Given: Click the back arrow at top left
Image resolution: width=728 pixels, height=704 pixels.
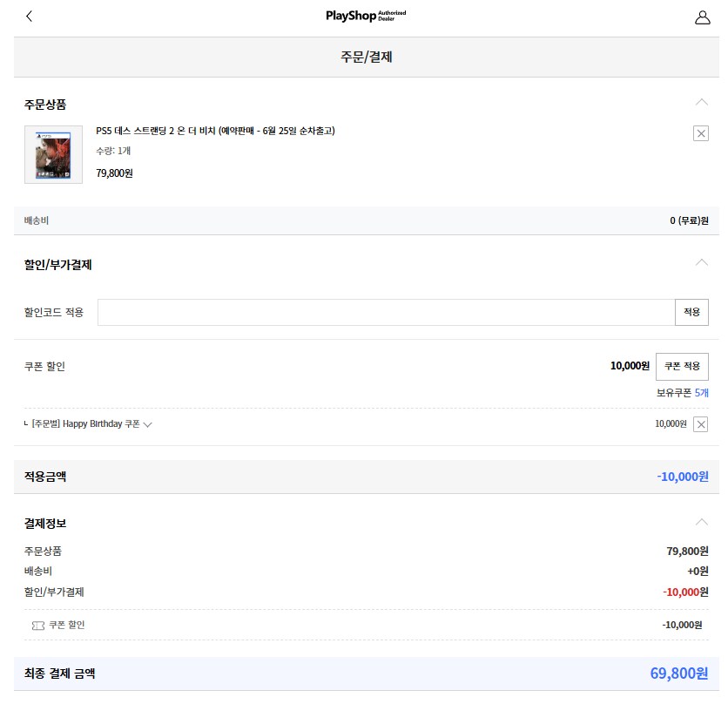Looking at the screenshot, I should point(28,16).
